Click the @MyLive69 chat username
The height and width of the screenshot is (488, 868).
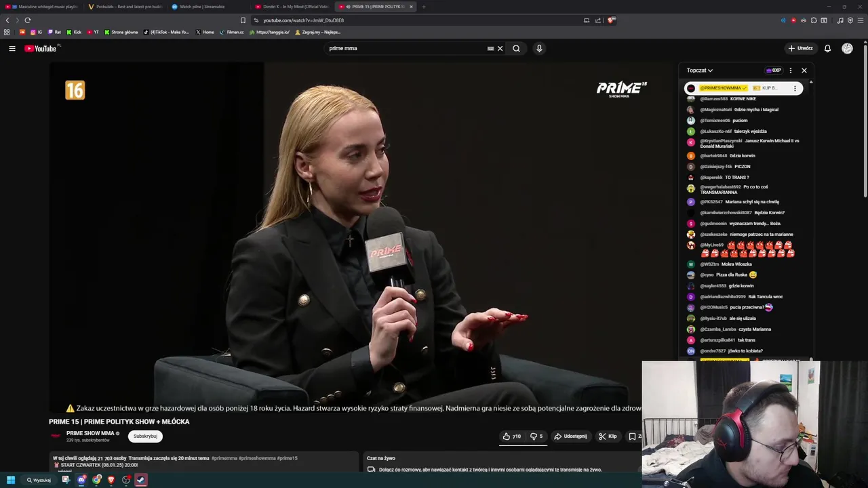712,245
